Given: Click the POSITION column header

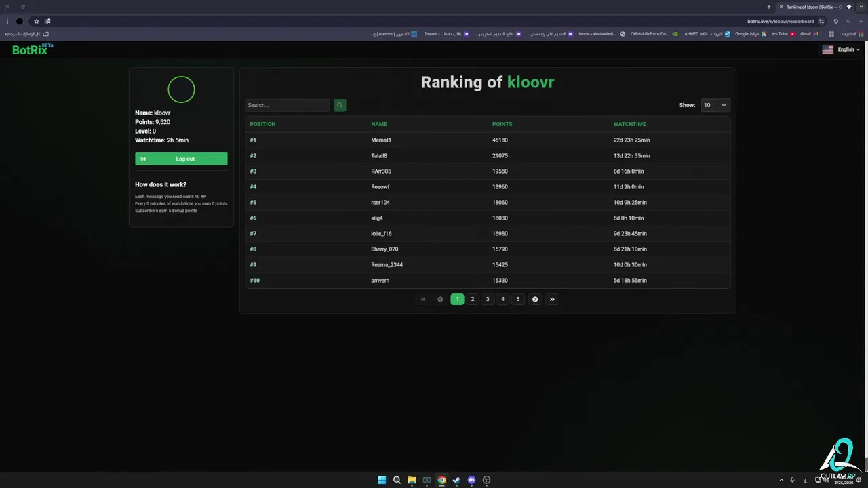Looking at the screenshot, I should (x=262, y=124).
